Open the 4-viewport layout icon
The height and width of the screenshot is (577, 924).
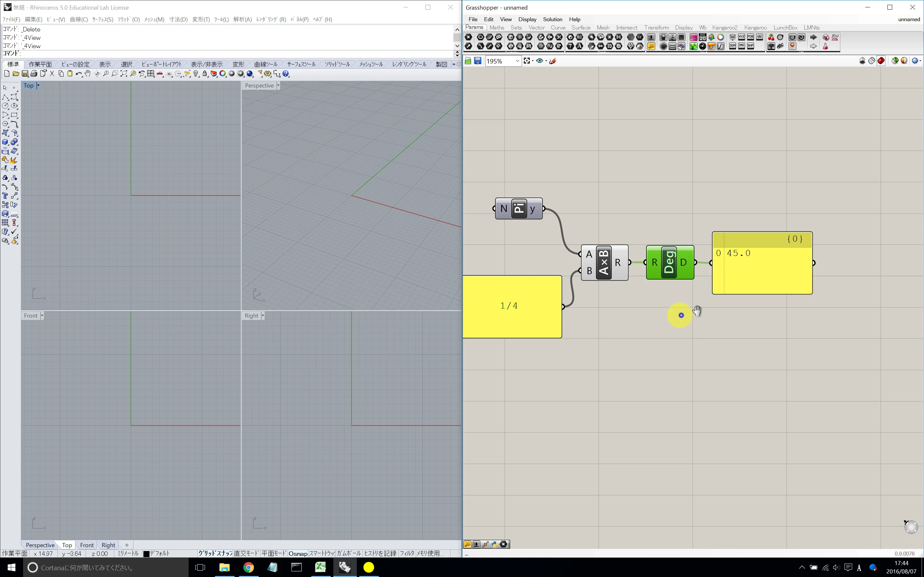click(x=151, y=74)
